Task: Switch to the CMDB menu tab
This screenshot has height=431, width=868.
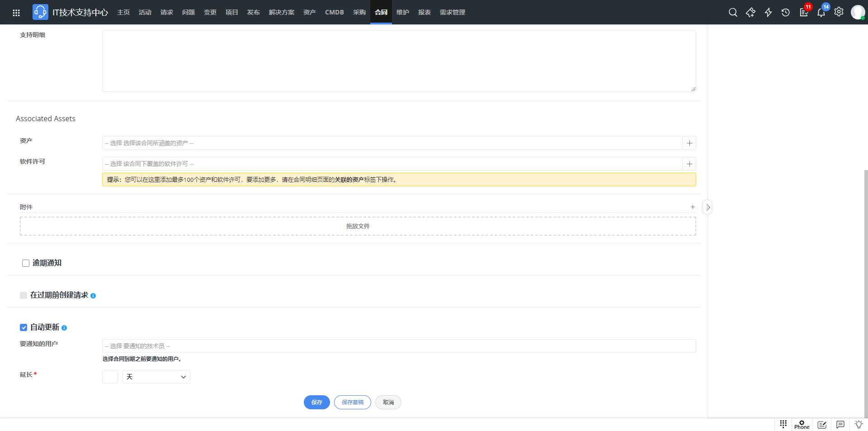Action: click(x=334, y=12)
